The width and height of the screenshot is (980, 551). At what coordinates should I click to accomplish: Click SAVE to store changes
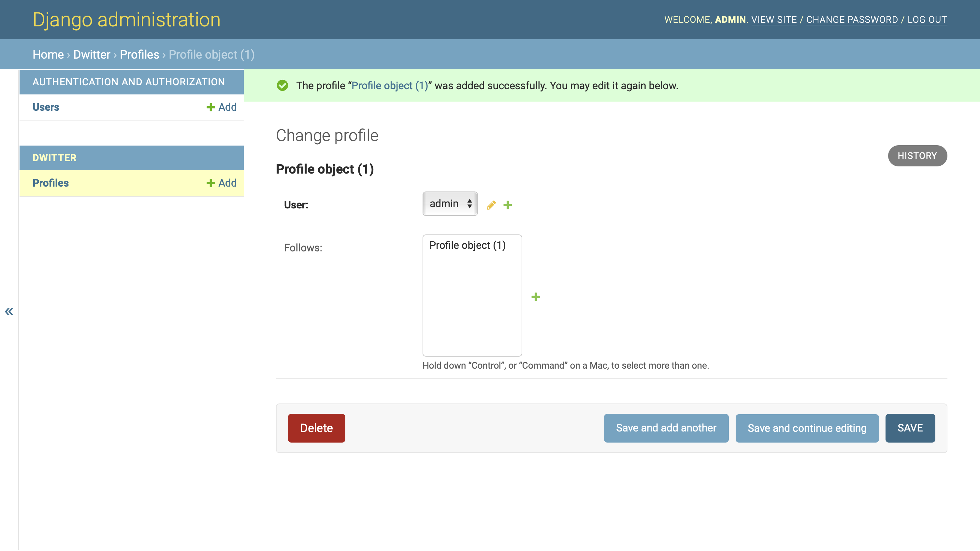click(x=910, y=428)
